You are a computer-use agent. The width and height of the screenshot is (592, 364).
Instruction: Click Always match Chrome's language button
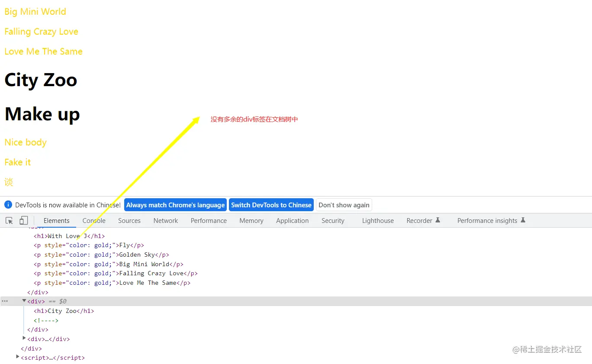pos(175,205)
